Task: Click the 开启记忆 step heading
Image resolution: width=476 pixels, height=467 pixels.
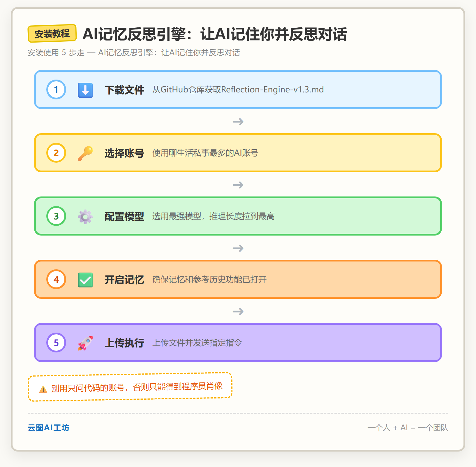Action: [x=124, y=280]
